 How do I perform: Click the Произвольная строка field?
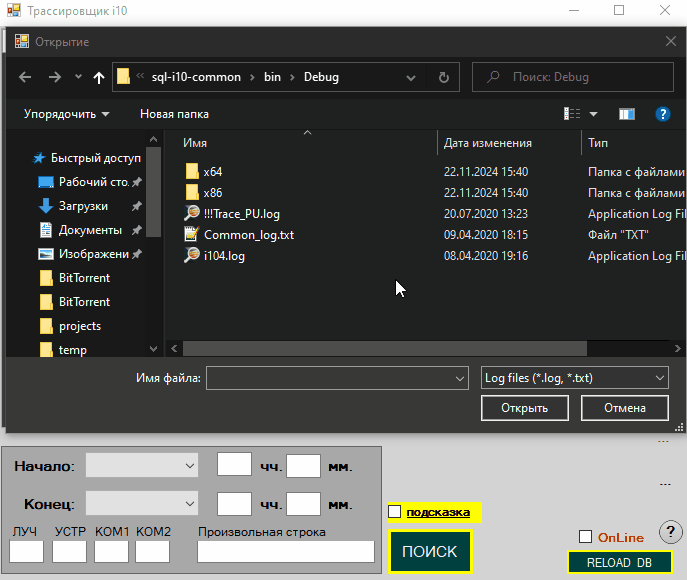(286, 552)
